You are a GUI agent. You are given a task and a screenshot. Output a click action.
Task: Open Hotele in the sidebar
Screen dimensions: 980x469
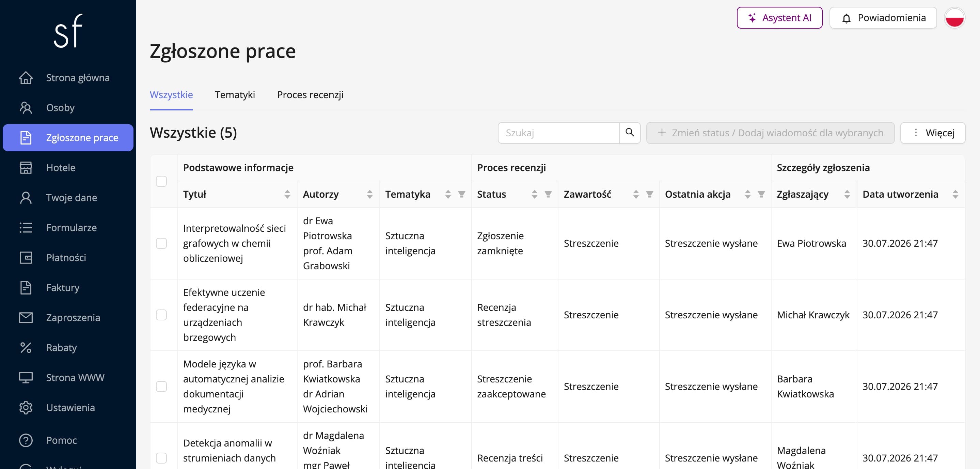click(68, 167)
